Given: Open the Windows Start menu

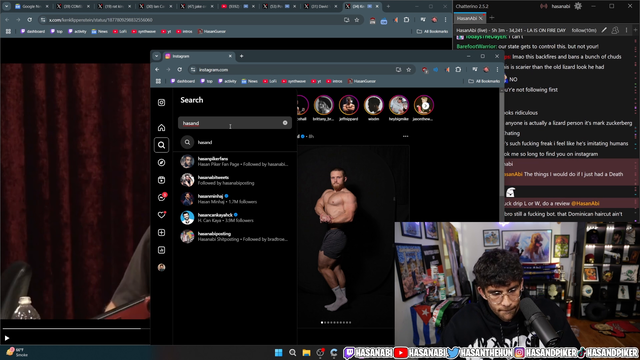Looking at the screenshot, I should (278, 353).
